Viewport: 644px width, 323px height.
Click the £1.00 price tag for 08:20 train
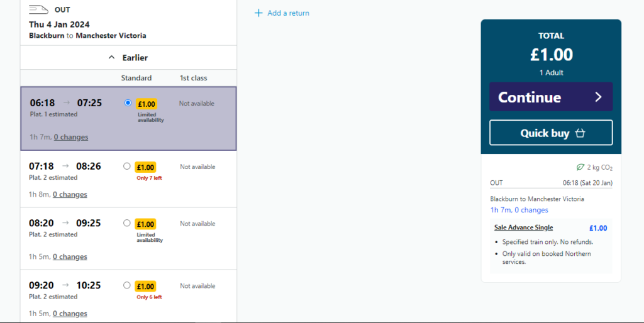(146, 224)
